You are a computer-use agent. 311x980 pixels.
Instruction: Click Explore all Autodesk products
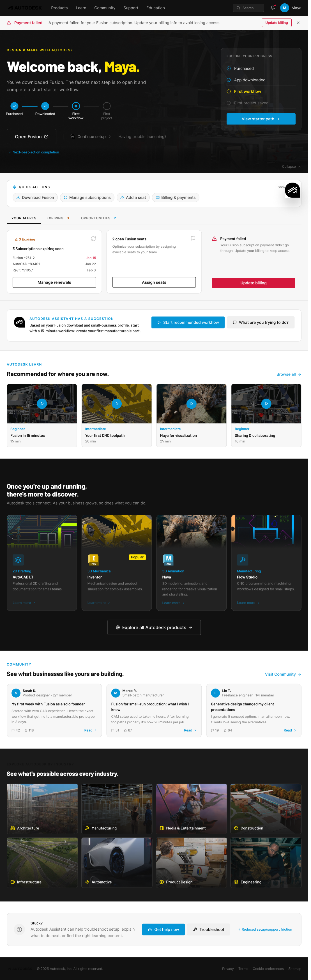[154, 627]
